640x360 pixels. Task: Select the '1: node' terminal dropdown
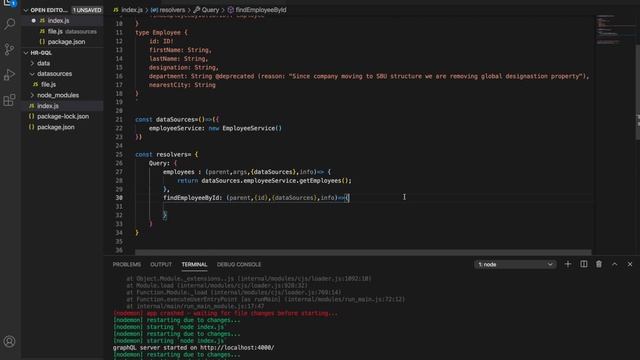[515, 264]
